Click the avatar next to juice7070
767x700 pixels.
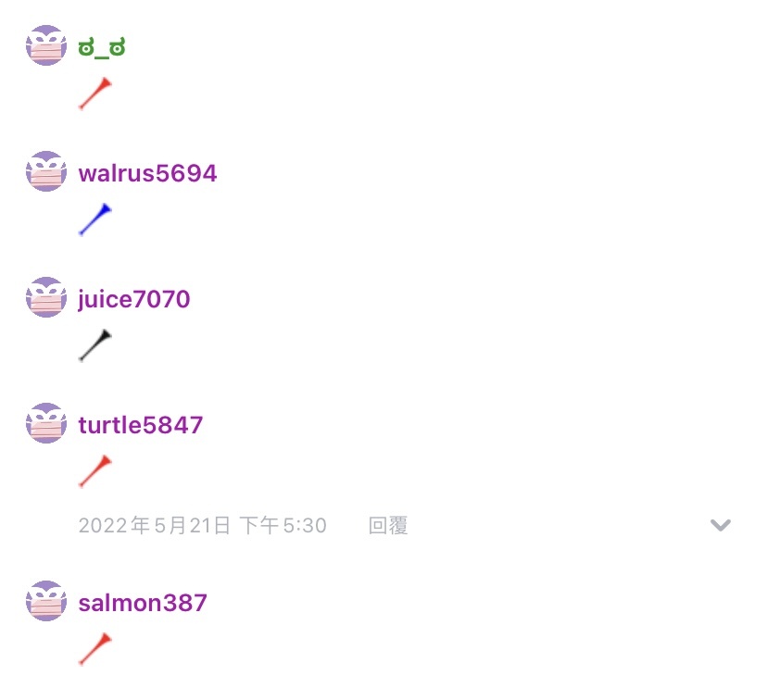[x=46, y=297]
